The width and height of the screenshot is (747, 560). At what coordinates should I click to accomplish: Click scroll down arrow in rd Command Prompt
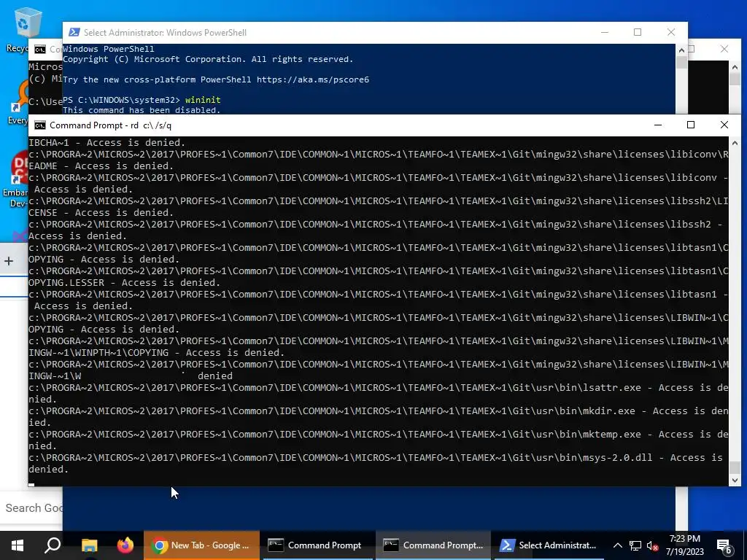point(735,481)
